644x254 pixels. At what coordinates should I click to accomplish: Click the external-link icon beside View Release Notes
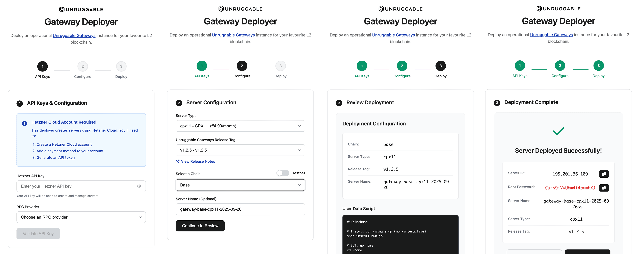(x=178, y=161)
